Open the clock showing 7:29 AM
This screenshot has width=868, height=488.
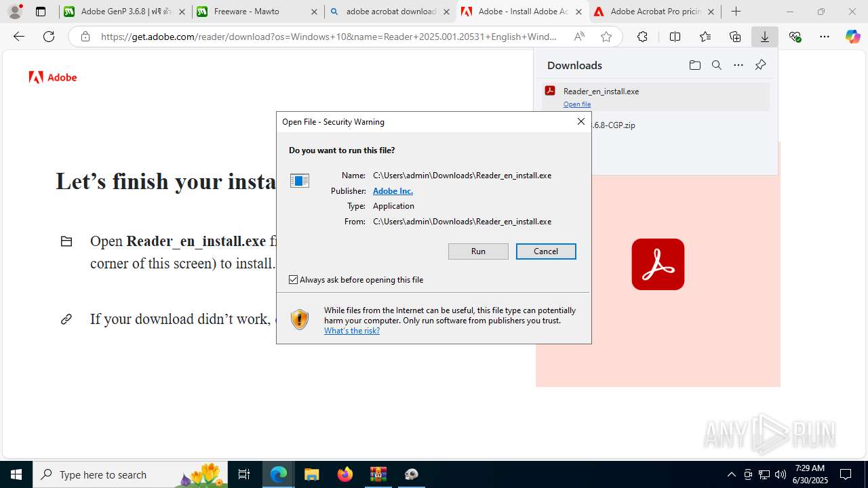tap(811, 474)
